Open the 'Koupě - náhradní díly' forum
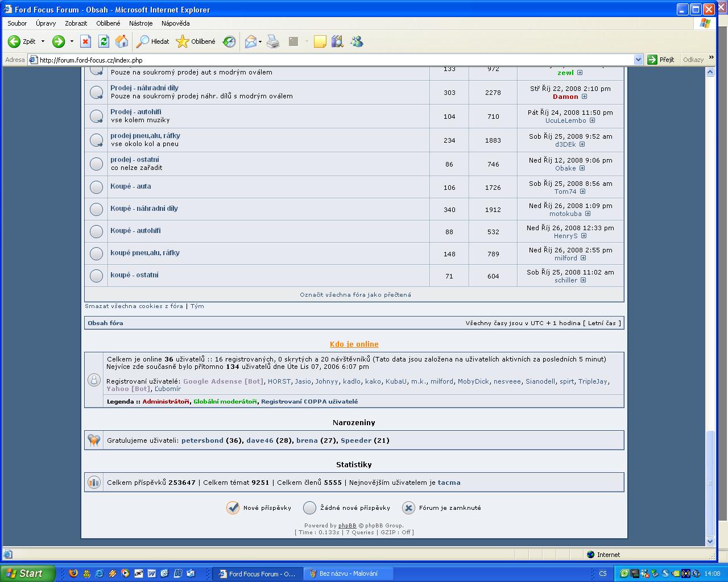This screenshot has height=582, width=728. pos(144,209)
